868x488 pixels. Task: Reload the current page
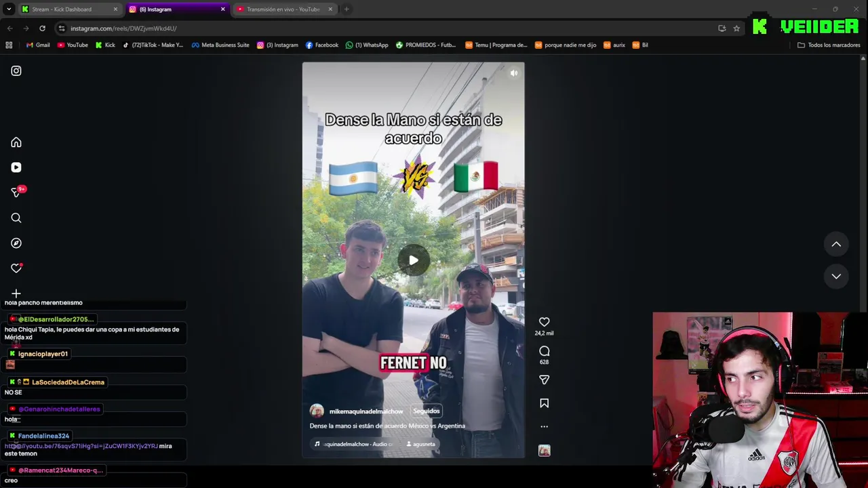point(42,28)
